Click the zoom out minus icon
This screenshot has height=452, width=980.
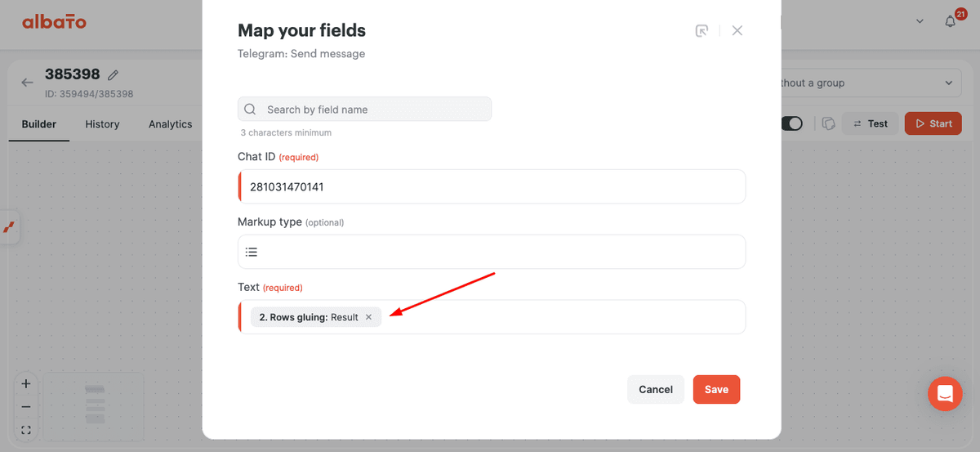(26, 406)
